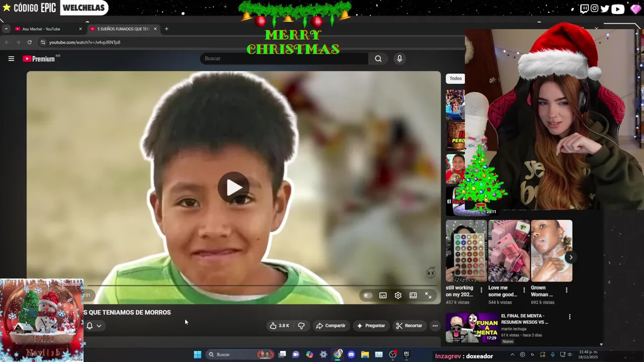Open the system tray speaker volume icon
This screenshot has height=362, width=644.
click(571, 354)
